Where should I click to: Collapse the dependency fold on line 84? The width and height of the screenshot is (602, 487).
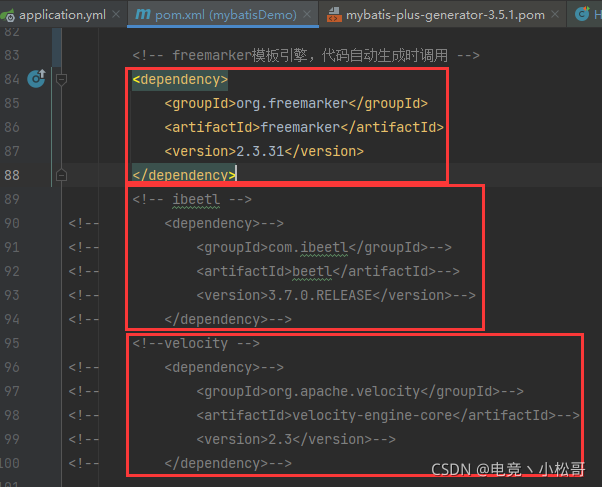[x=61, y=80]
